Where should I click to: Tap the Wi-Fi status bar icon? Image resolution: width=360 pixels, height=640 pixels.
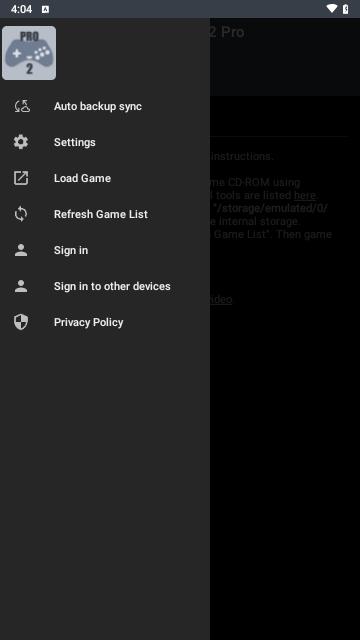(x=332, y=9)
